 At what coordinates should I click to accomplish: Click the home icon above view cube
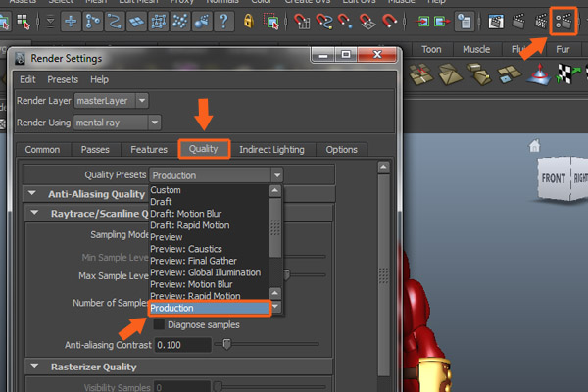coord(534,146)
